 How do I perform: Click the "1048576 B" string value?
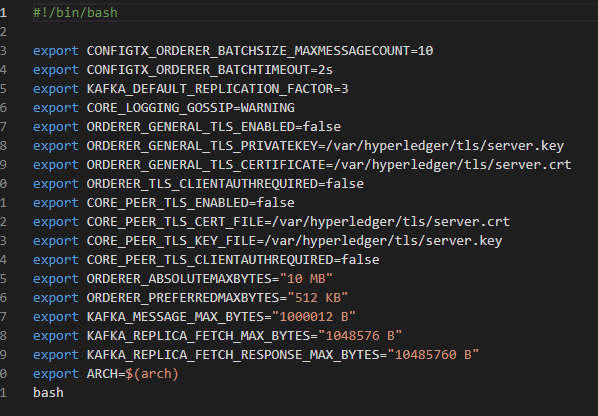coord(360,336)
